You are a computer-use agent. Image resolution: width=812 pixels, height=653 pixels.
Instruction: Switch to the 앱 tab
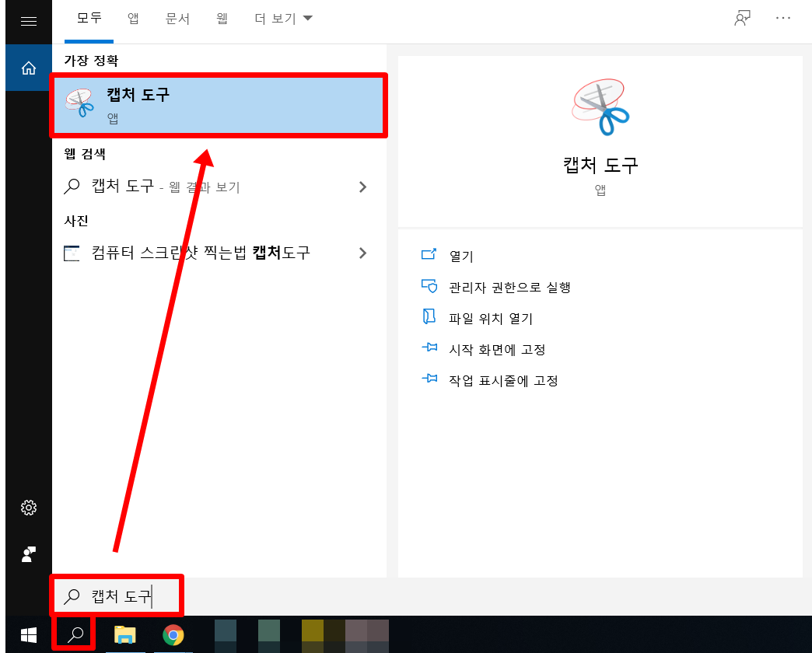point(133,19)
